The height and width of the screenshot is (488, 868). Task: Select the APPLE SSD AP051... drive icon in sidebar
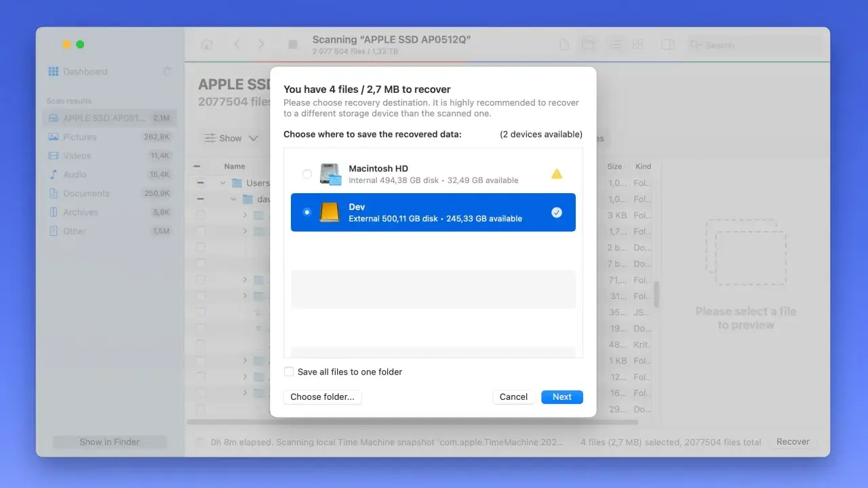54,118
